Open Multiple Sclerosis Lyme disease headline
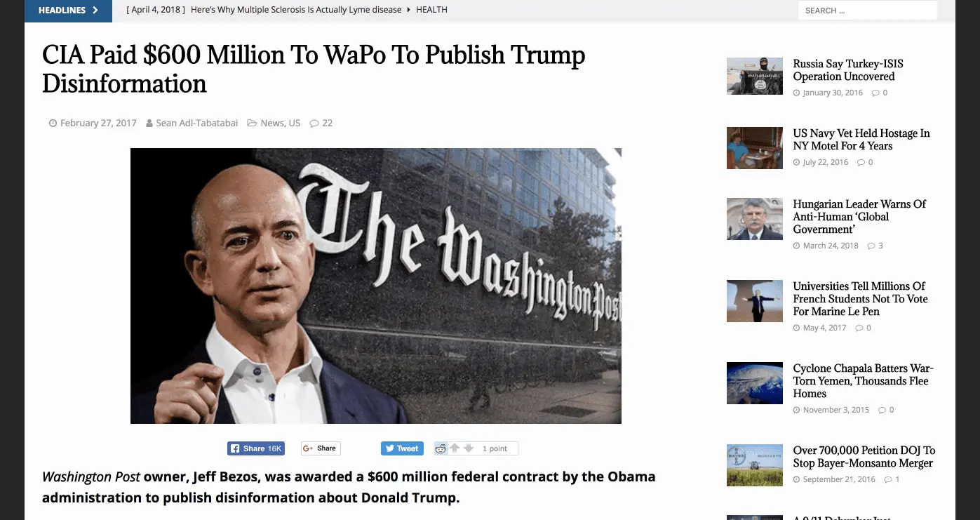Screen dimensions: 980x520 305,10
